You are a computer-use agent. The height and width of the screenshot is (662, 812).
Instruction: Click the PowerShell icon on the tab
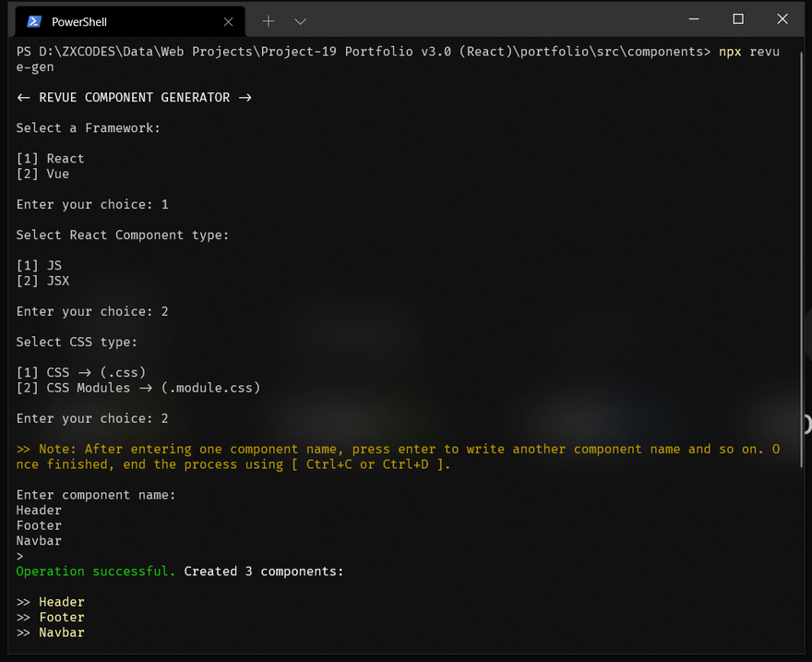click(34, 21)
